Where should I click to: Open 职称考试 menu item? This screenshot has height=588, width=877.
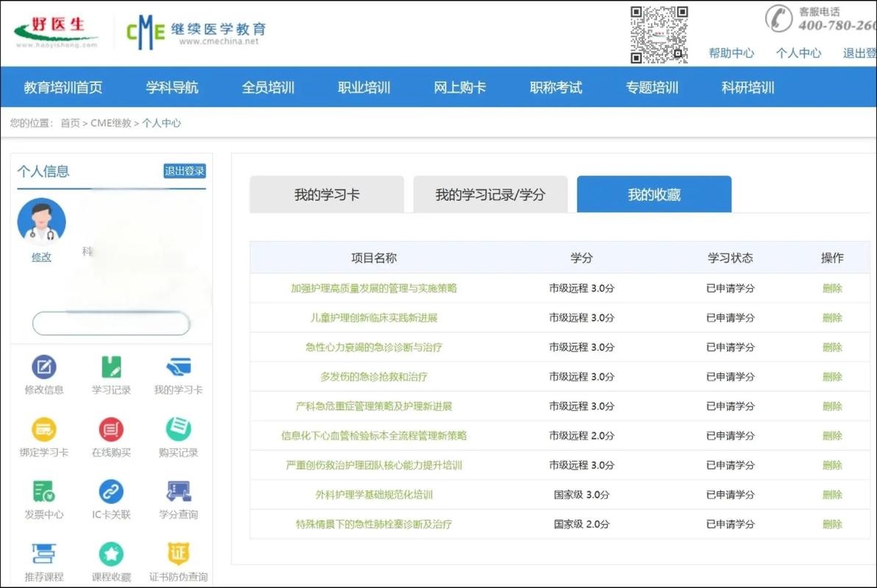click(x=556, y=87)
